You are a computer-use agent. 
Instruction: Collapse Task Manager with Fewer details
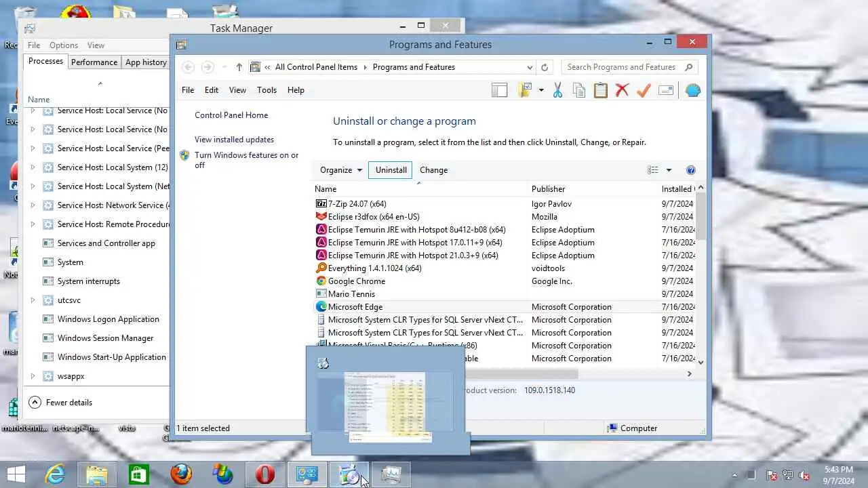60,403
